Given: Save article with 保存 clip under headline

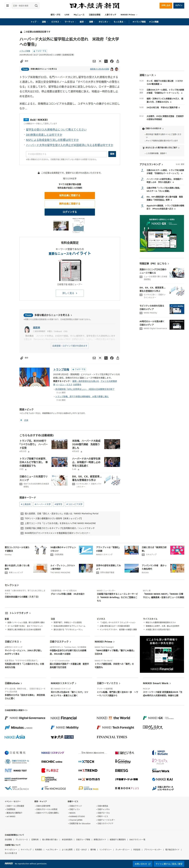Looking at the screenshot, I should tap(24, 61).
